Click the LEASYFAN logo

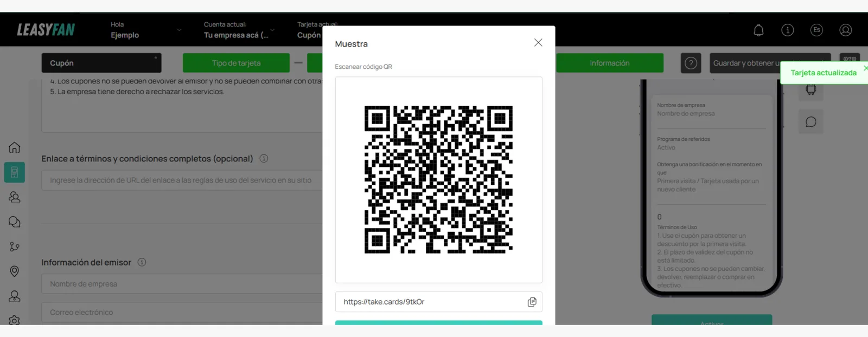[46, 30]
